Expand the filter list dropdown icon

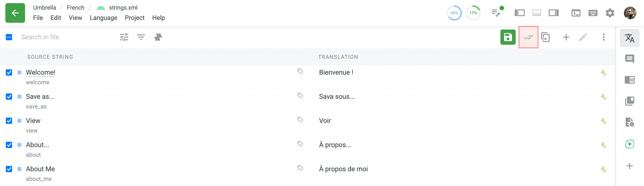141,37
